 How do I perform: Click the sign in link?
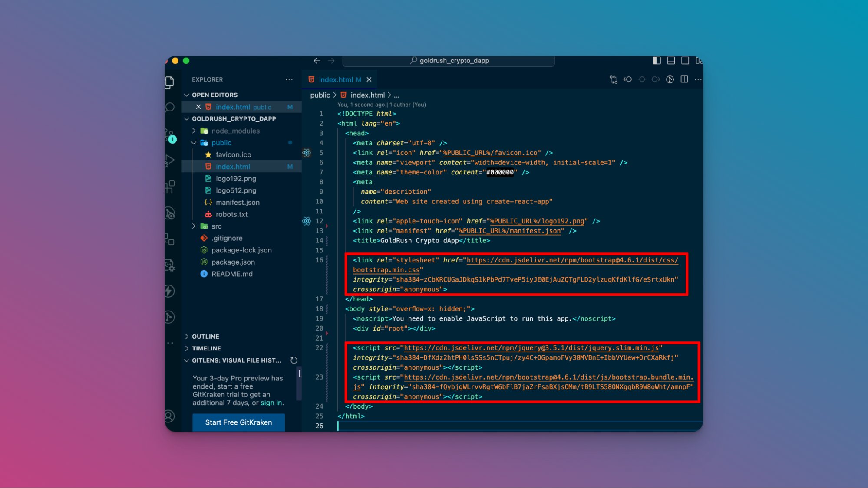(271, 403)
